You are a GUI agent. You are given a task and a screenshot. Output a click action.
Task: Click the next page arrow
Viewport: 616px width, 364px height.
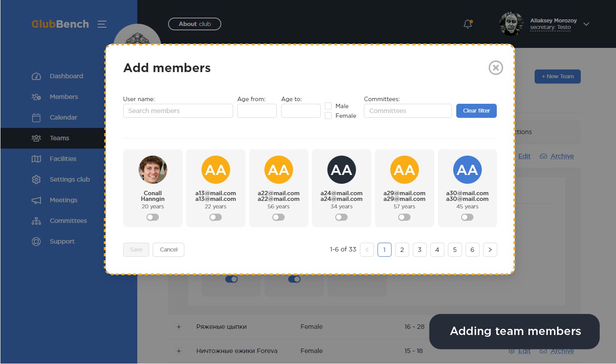pos(490,250)
